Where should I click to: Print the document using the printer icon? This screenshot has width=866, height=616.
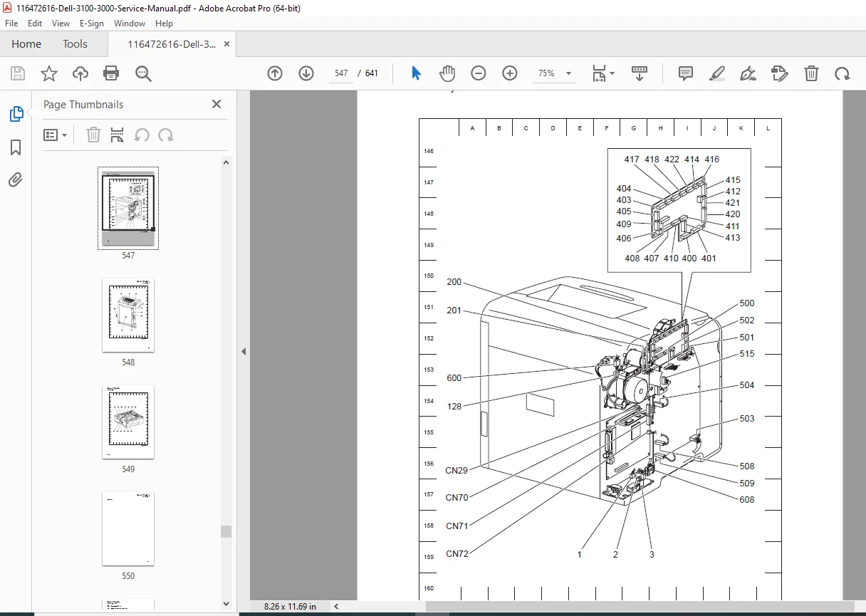[x=111, y=73]
